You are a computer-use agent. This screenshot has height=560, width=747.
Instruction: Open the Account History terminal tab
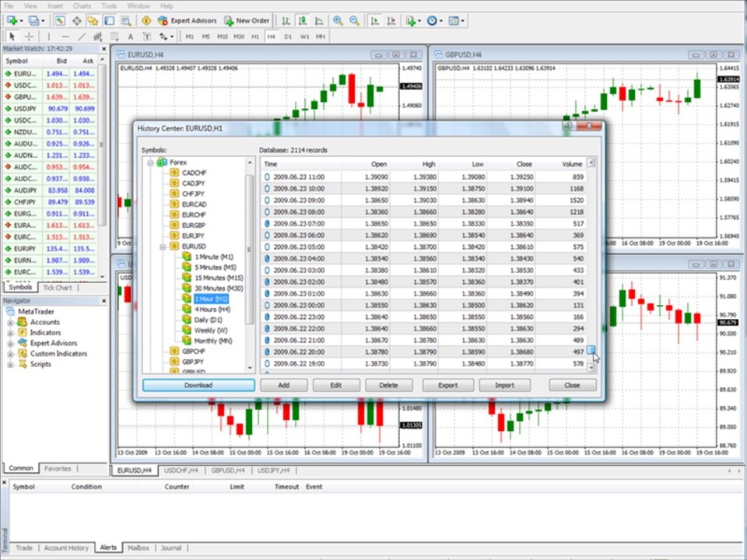point(66,548)
